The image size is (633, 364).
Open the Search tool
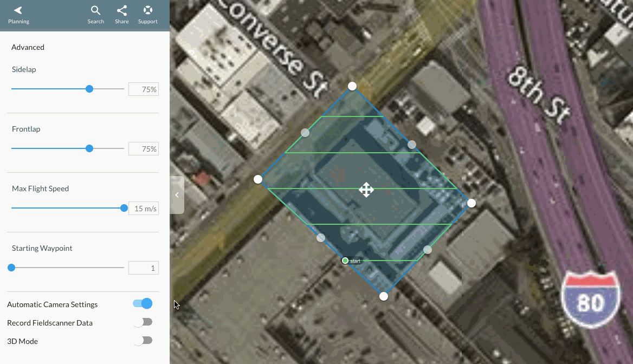click(x=96, y=15)
